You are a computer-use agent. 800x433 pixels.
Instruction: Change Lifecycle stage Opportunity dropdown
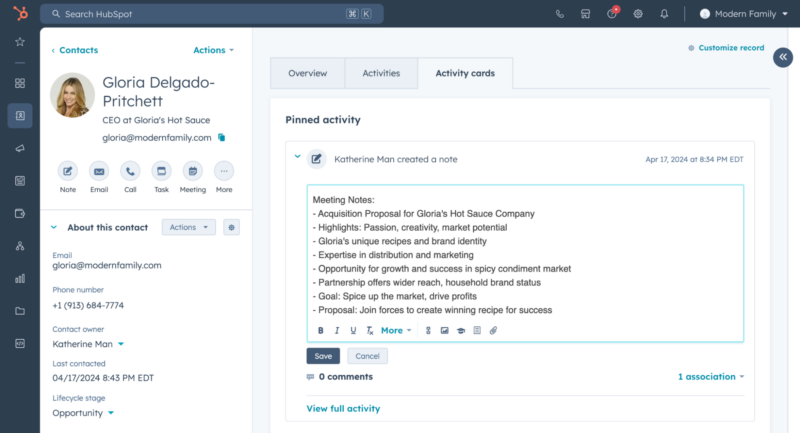tap(83, 413)
